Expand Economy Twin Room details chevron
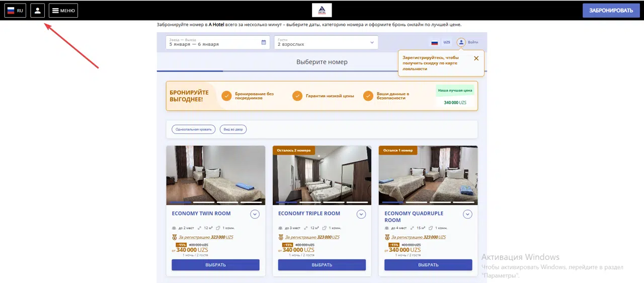 (x=255, y=215)
